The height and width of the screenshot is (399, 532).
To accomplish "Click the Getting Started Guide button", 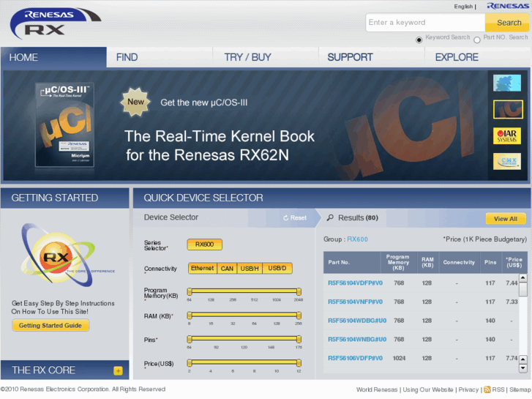I will click(50, 325).
